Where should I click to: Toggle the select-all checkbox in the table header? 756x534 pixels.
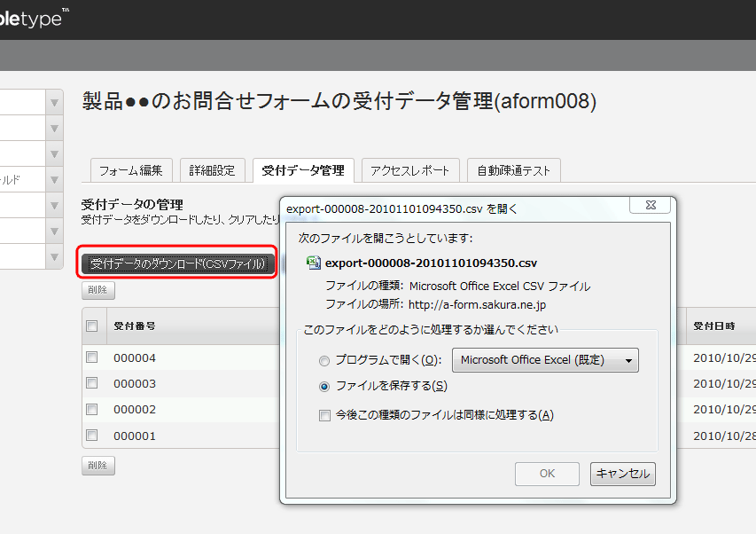92,326
